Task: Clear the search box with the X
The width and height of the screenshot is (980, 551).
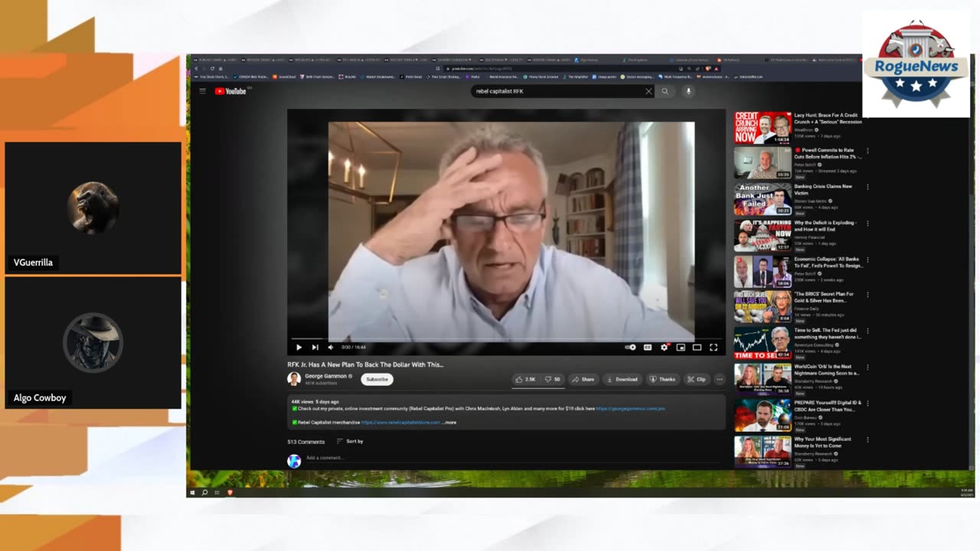Action: tap(648, 91)
